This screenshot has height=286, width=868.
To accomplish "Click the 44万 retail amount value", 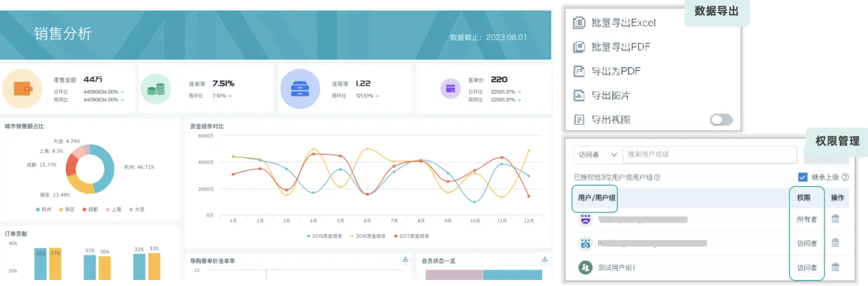I will point(93,79).
